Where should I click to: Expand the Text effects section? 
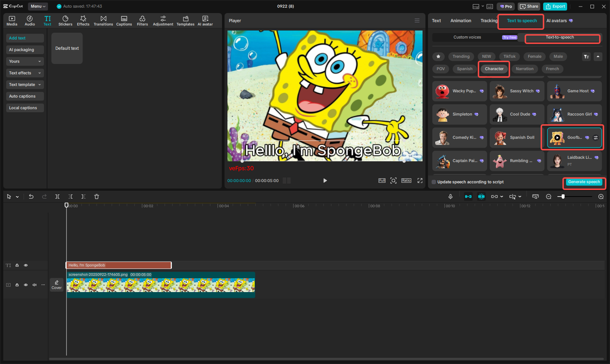[25, 73]
